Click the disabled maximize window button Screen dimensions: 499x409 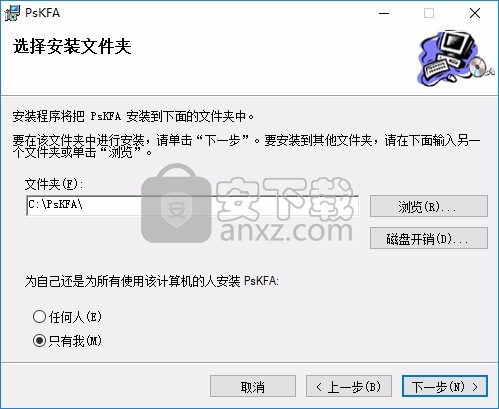click(429, 13)
